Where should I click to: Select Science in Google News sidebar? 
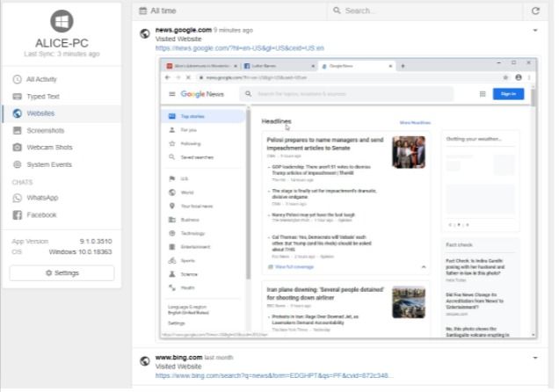[x=204, y=274]
